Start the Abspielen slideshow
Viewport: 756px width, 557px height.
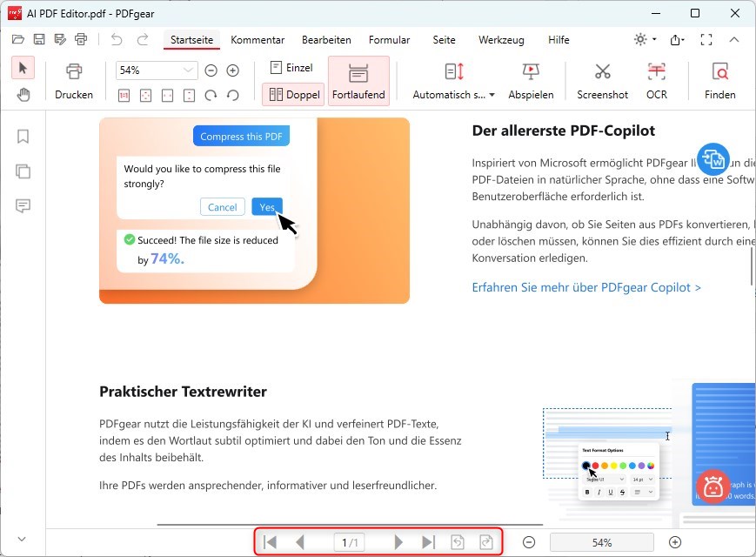[x=531, y=81]
